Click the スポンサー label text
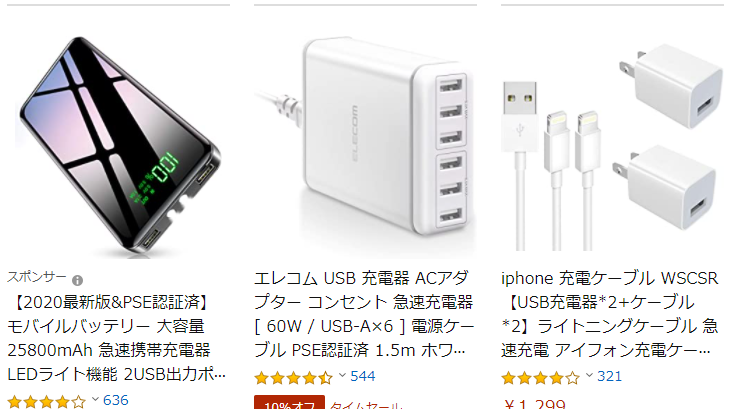Image resolution: width=731 pixels, height=409 pixels. tap(37, 277)
